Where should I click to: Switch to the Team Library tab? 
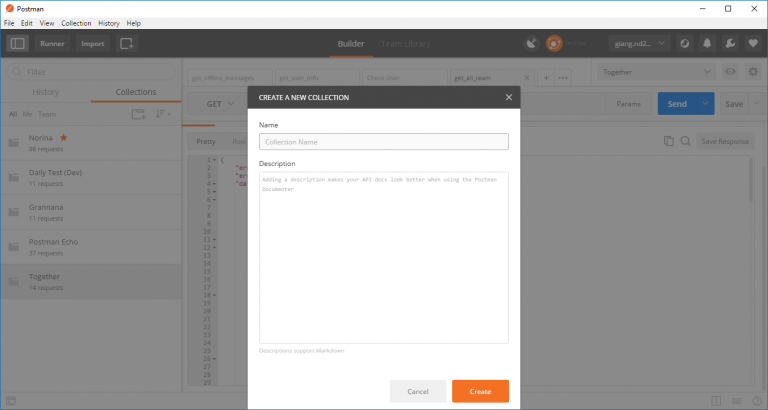coord(406,44)
